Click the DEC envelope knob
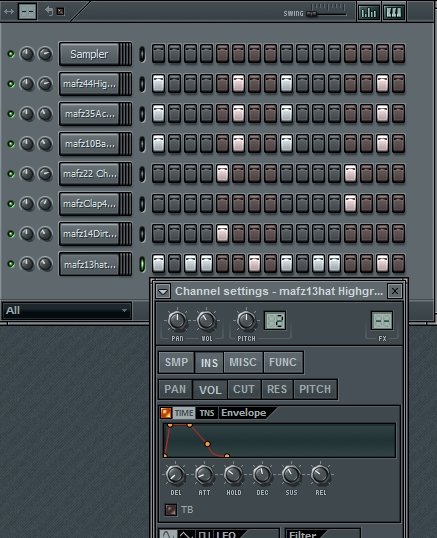437x538 pixels. click(262, 475)
